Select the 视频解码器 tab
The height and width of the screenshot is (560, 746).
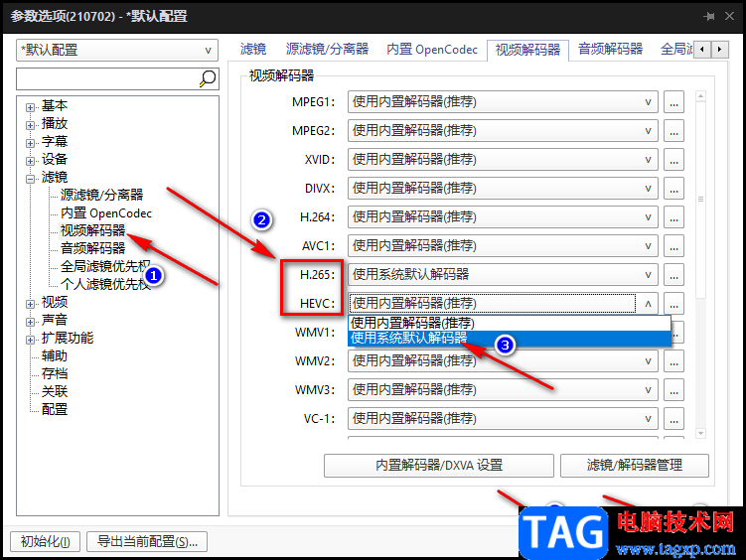(527, 50)
